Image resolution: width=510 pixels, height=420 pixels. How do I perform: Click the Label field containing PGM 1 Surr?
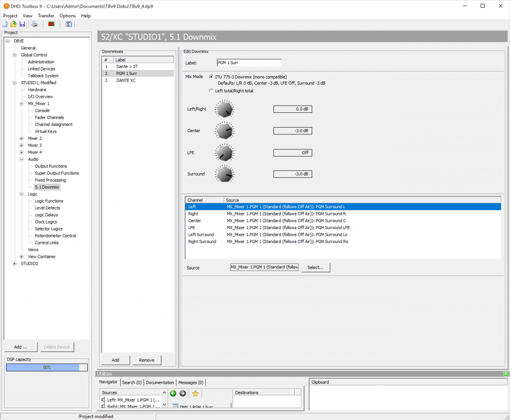tap(249, 62)
